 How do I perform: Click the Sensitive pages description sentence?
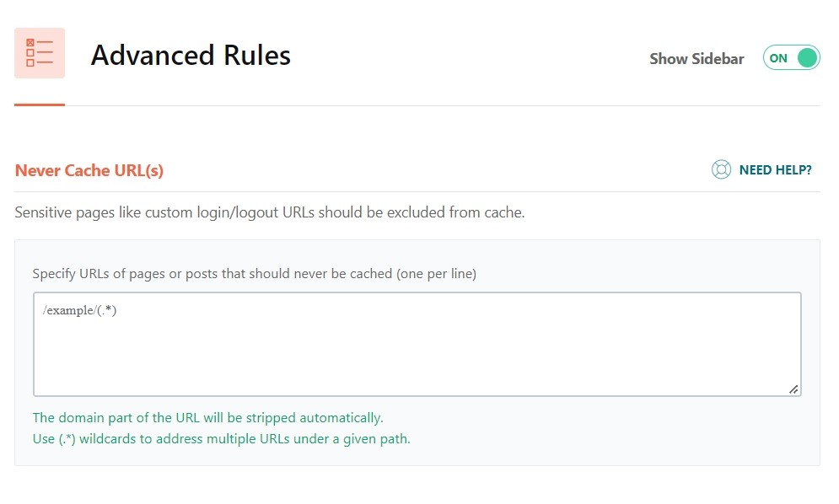(270, 212)
